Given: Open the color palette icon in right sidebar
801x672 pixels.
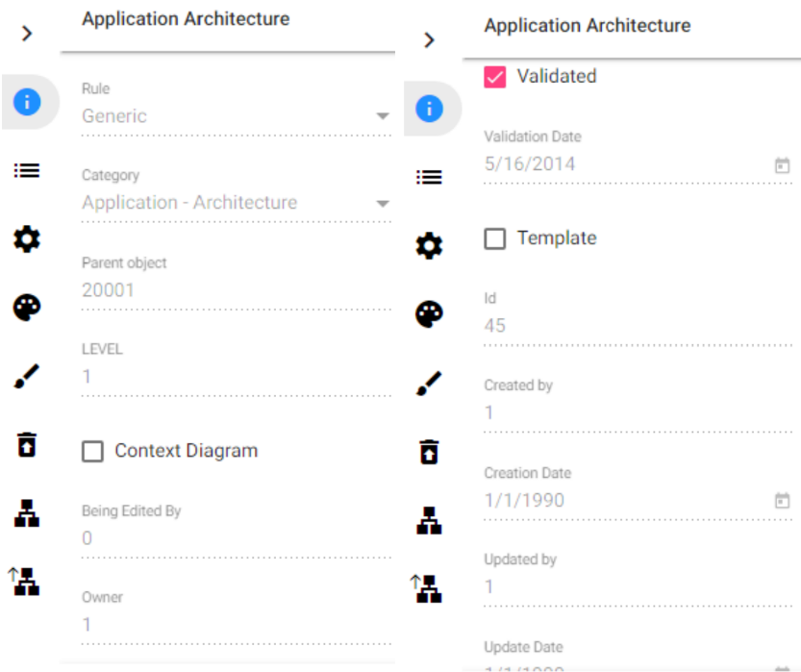Looking at the screenshot, I should click(429, 314).
